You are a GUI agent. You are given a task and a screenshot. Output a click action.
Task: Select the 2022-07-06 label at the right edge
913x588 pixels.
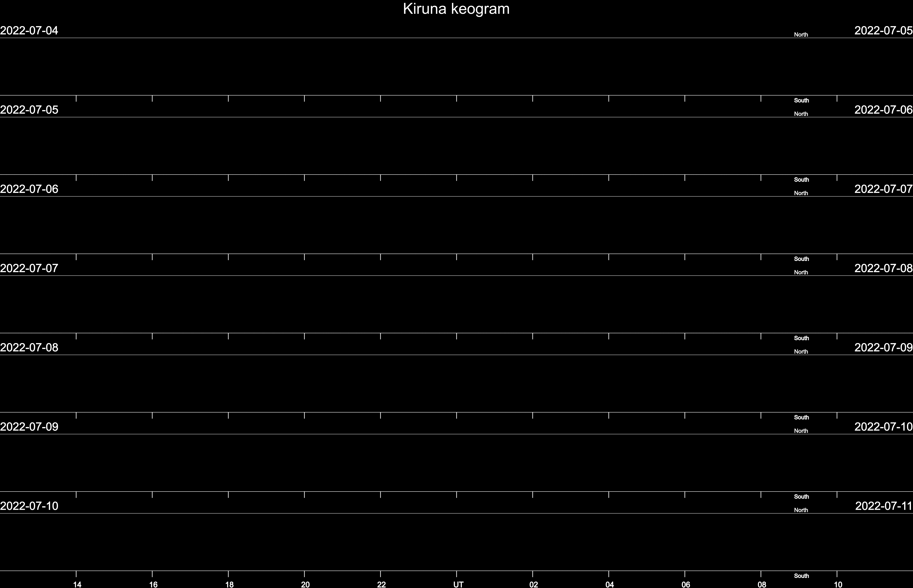coord(884,110)
